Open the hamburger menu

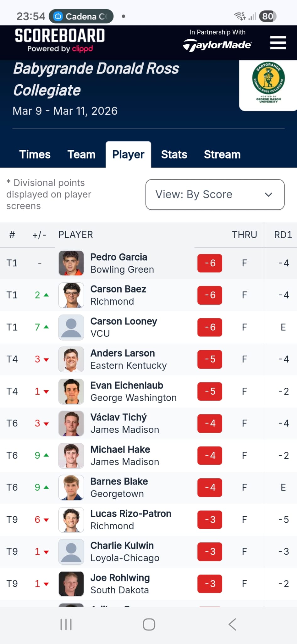point(278,42)
